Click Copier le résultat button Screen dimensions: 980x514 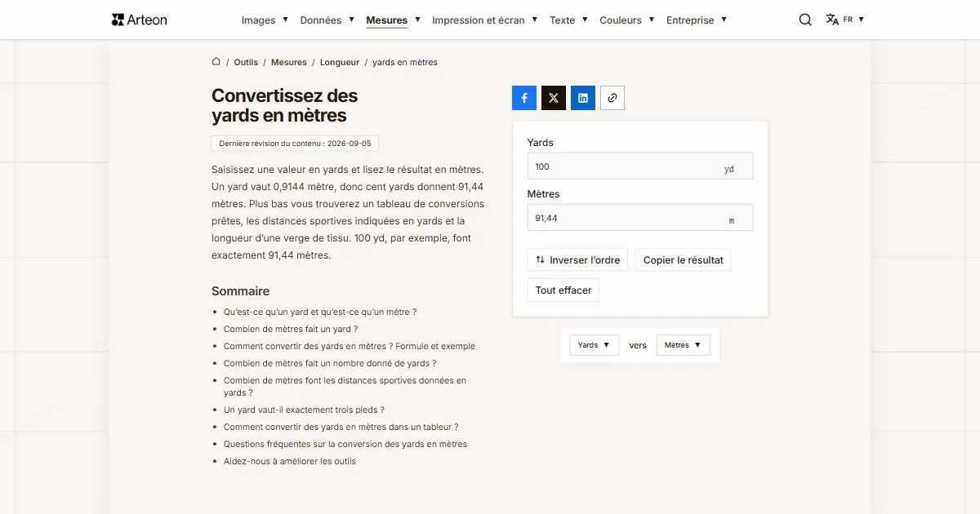click(684, 260)
